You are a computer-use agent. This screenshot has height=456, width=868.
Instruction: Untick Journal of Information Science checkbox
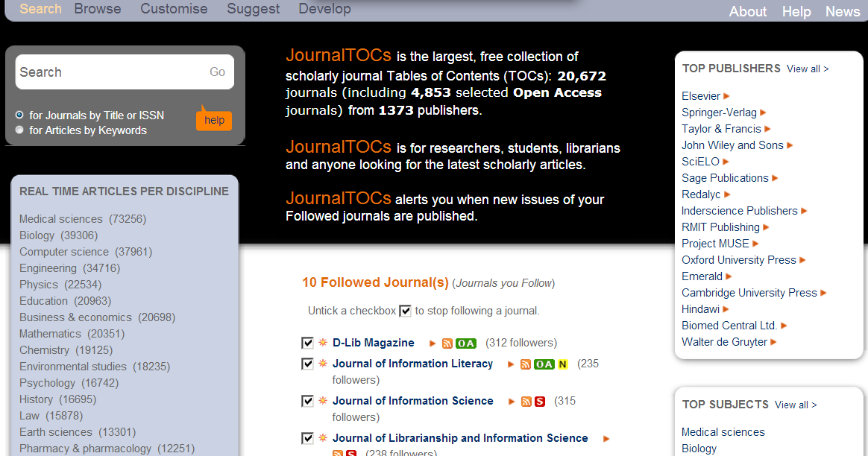[x=308, y=401]
